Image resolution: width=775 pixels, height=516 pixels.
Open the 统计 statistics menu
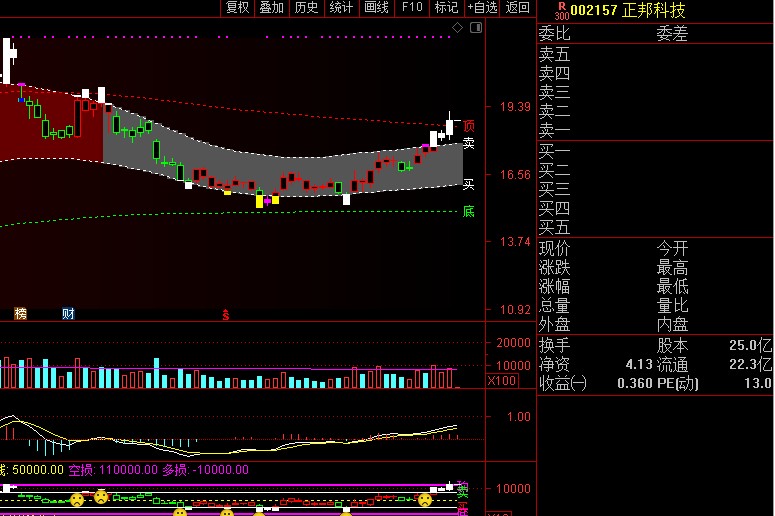(x=341, y=8)
